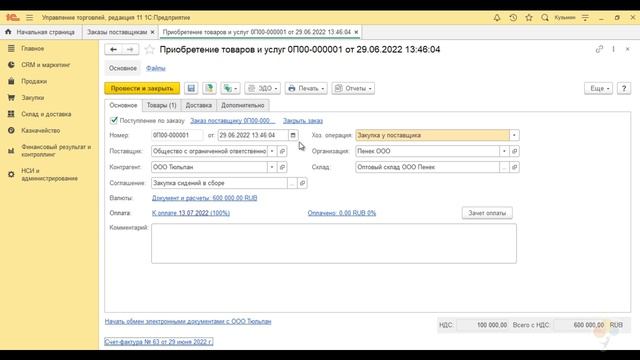
Task: Open Поставщик field open-form icon
Action: (282, 151)
